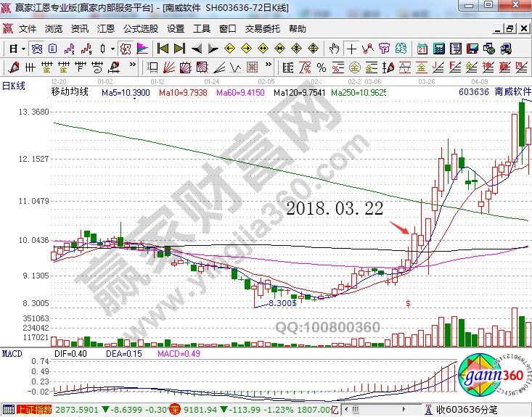This screenshot has width=532, height=417.
Task: Open the 交易委托 menu
Action: tap(262, 29)
